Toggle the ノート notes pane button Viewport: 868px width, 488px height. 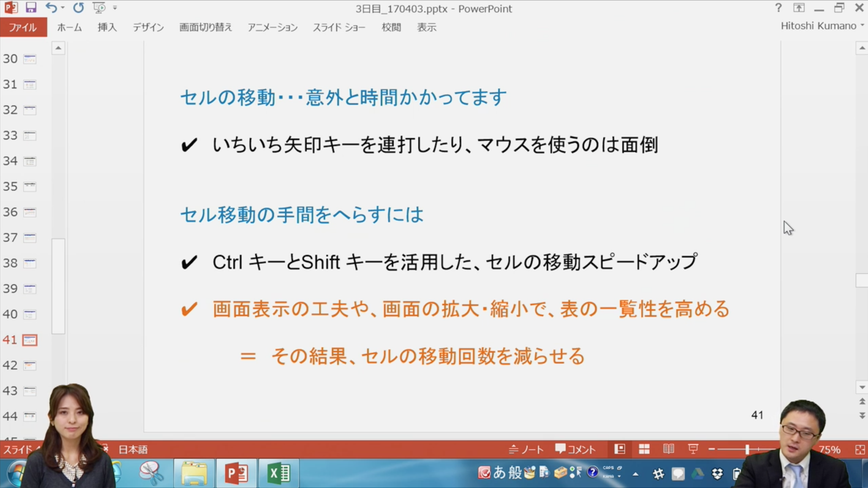click(x=526, y=449)
